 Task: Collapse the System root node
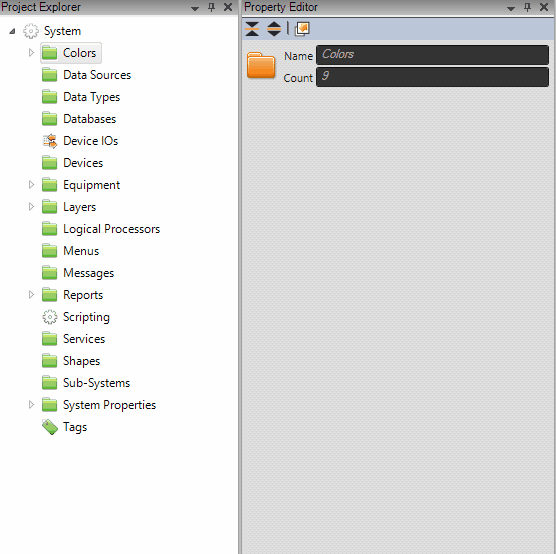point(12,31)
